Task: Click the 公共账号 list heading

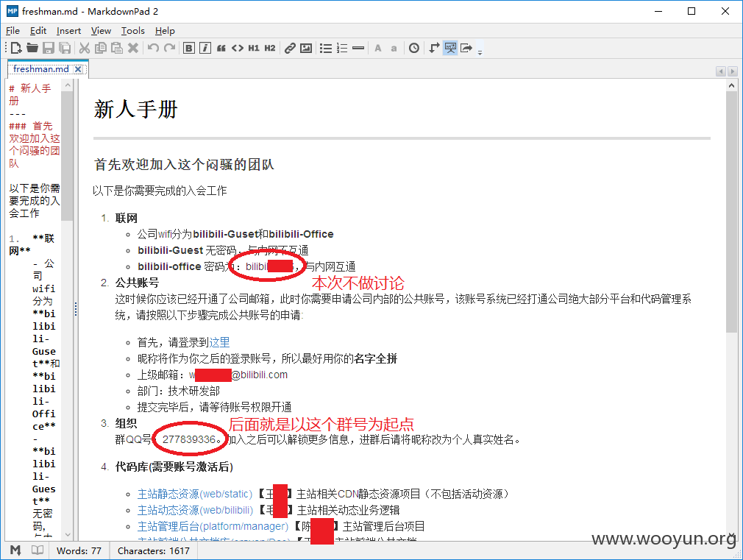Action: pyautogui.click(x=137, y=283)
